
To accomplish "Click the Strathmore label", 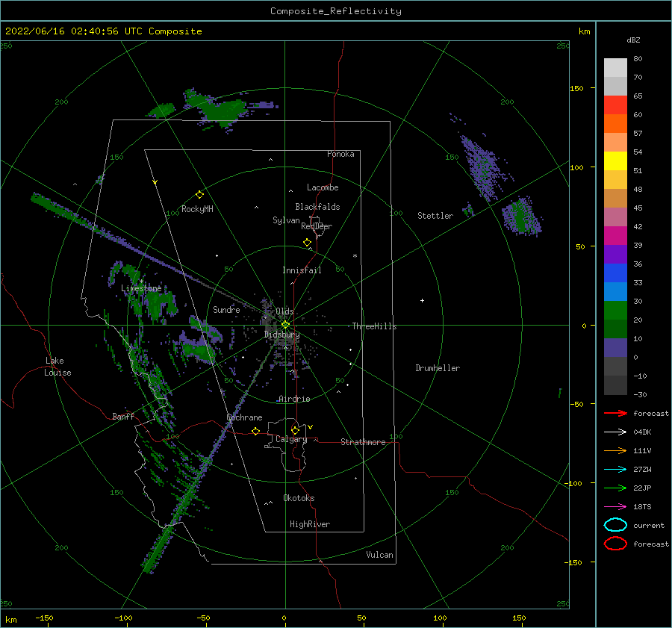I will [x=363, y=442].
